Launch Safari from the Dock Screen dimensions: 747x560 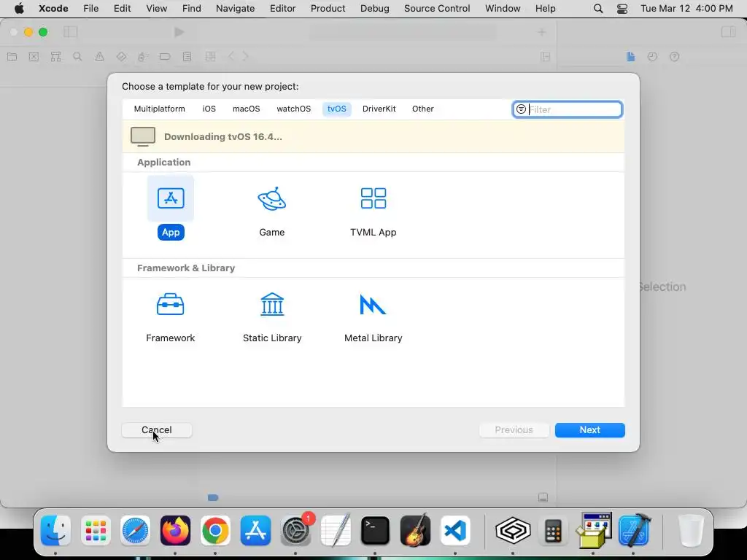click(x=135, y=531)
